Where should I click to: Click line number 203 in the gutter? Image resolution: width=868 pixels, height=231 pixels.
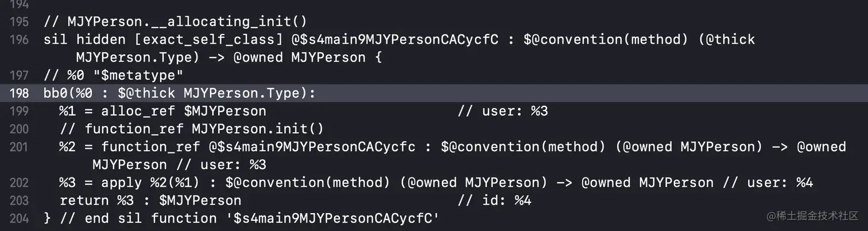click(x=19, y=201)
